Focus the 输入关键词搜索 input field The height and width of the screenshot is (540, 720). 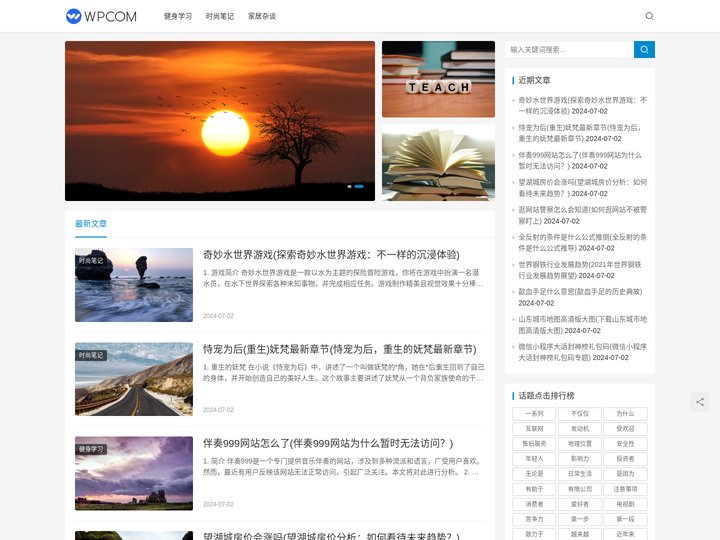click(x=569, y=49)
